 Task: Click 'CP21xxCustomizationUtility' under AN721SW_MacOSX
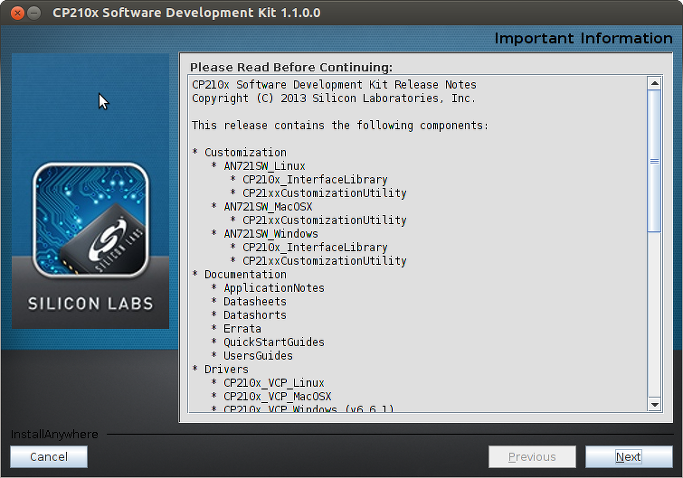coord(325,220)
